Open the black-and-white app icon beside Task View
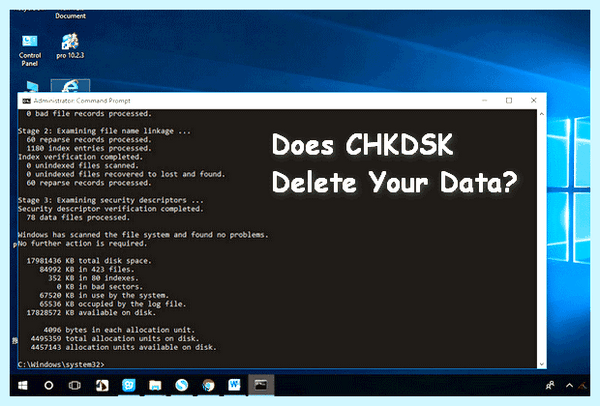Viewport: 600px width, 406px height. pyautogui.click(x=102, y=385)
